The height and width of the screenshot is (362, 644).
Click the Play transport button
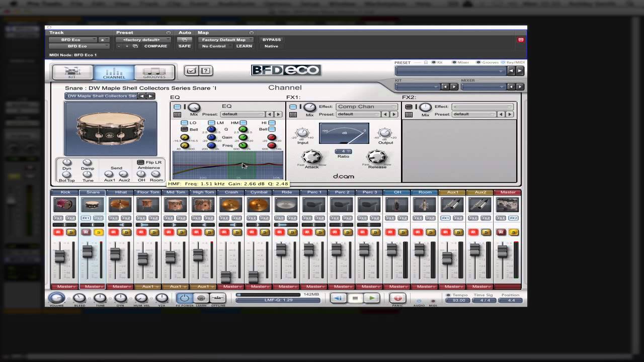tap(371, 298)
